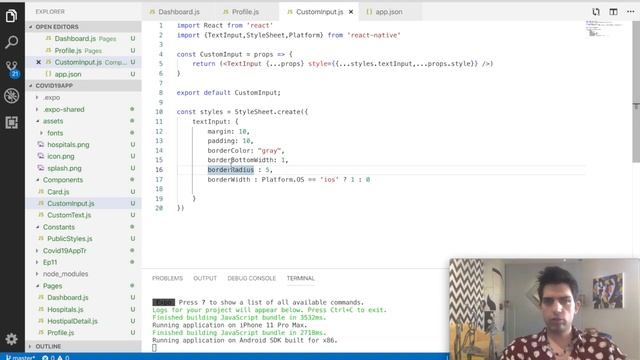Viewport: 640px width, 360px height.
Task: Click the editor vertical scrollbar
Action: [636, 92]
